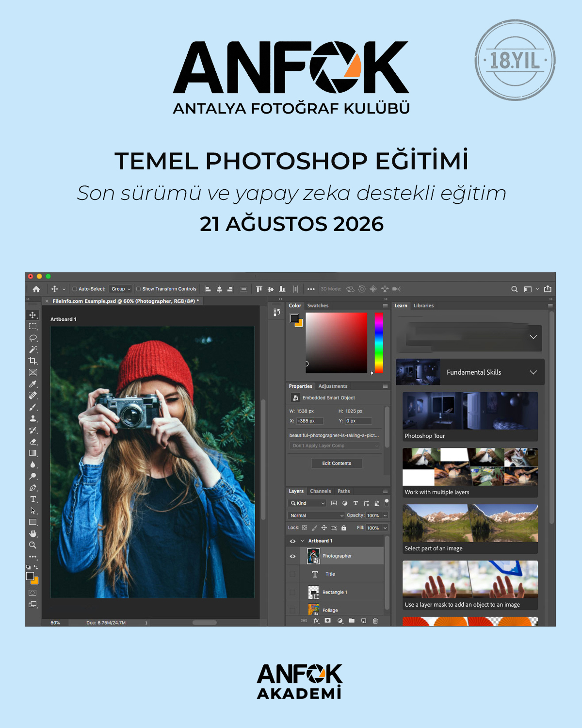This screenshot has width=582, height=728.
Task: Select the Frame tool
Action: coord(32,373)
